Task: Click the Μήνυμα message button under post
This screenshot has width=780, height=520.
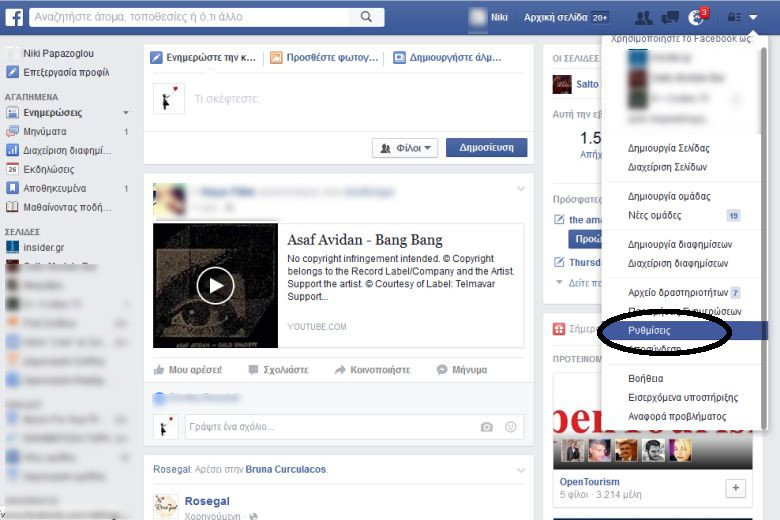Action: (x=462, y=370)
